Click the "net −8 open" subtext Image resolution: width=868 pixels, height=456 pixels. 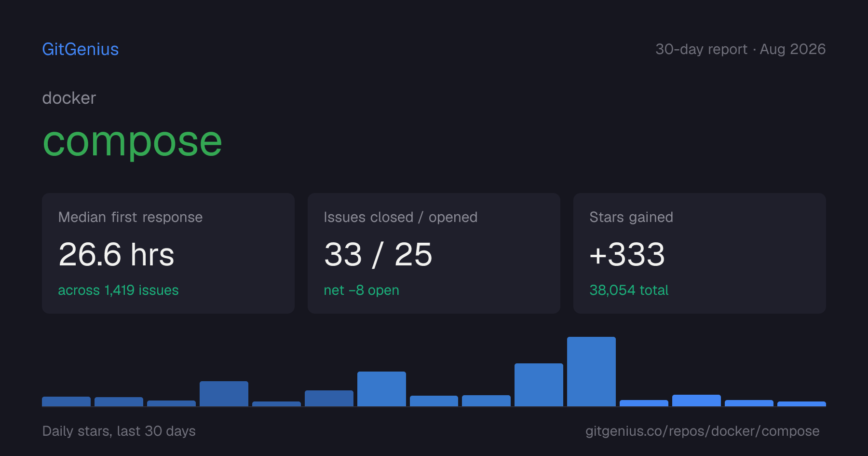pos(361,290)
